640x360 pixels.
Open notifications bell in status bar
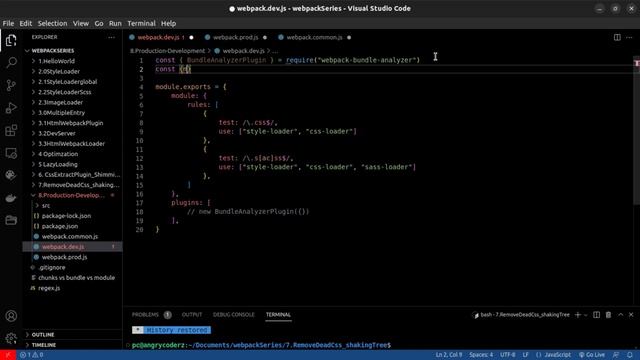click(630, 355)
